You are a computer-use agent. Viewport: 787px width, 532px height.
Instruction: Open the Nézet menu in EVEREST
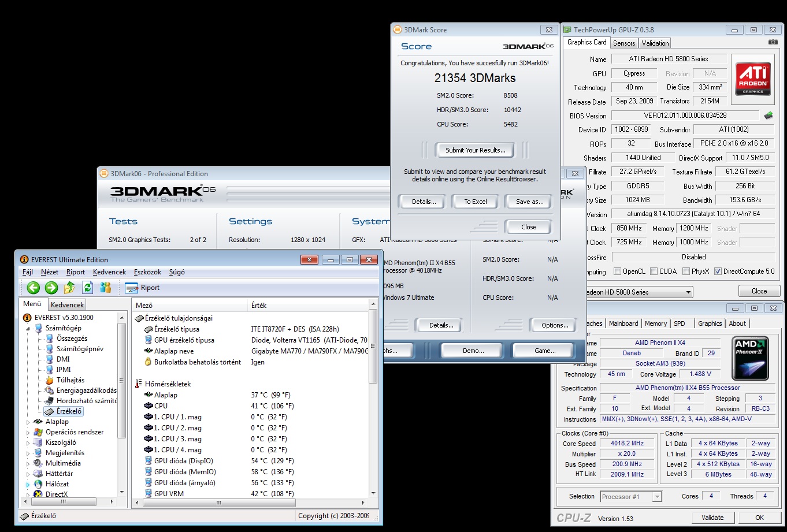point(50,272)
